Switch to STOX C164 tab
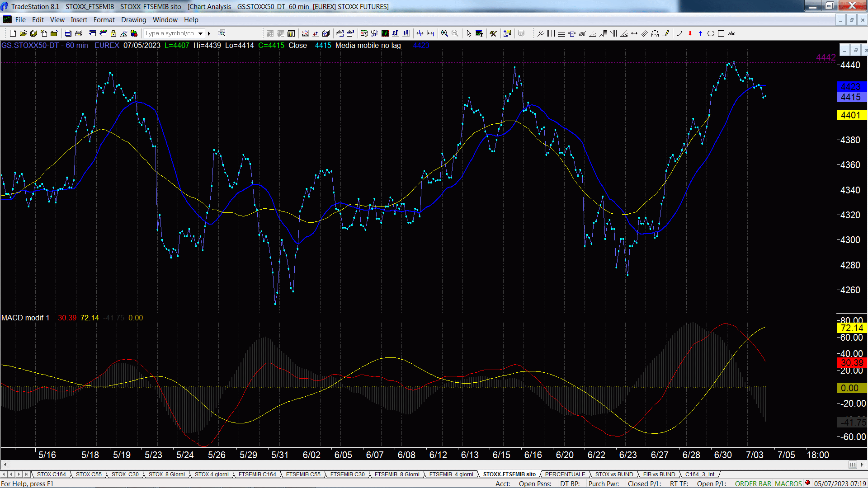The image size is (868, 488). (x=52, y=474)
